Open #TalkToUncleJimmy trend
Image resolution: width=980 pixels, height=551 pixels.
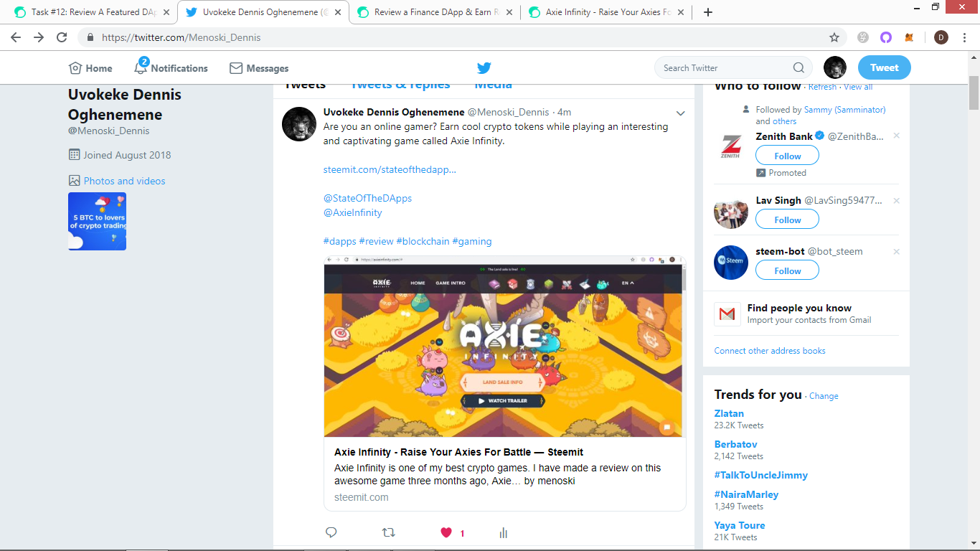click(x=761, y=475)
